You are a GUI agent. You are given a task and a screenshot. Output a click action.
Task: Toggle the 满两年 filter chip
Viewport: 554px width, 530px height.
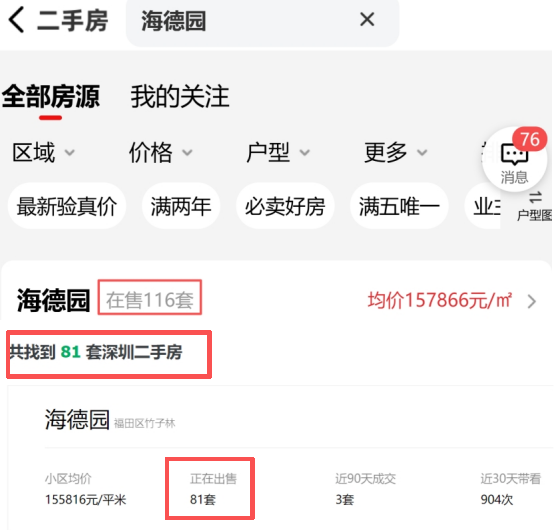pyautogui.click(x=181, y=206)
